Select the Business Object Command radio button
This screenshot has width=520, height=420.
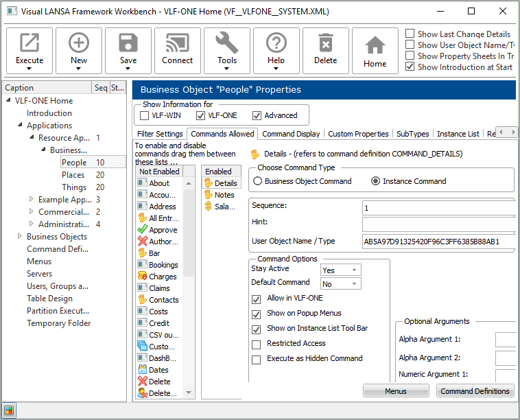(259, 181)
